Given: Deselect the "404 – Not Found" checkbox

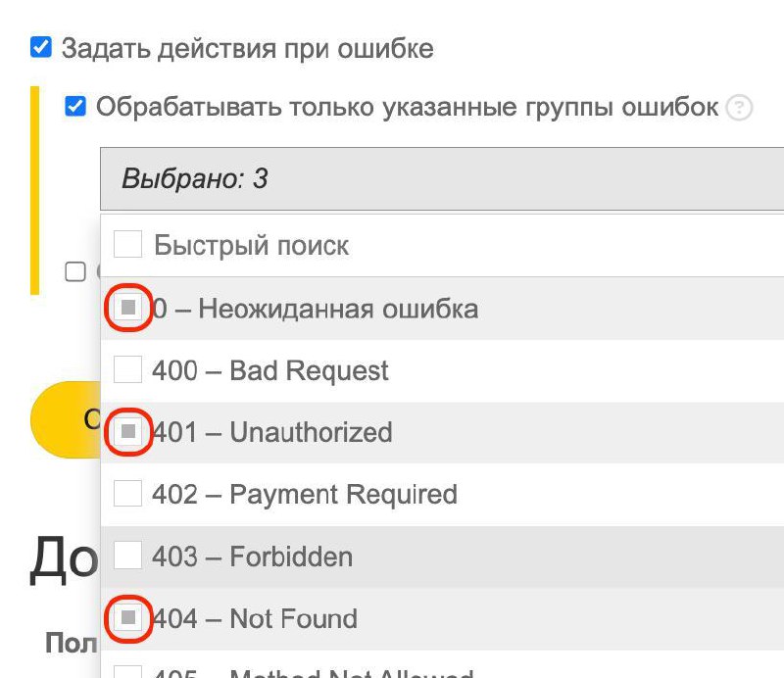Looking at the screenshot, I should [x=128, y=617].
